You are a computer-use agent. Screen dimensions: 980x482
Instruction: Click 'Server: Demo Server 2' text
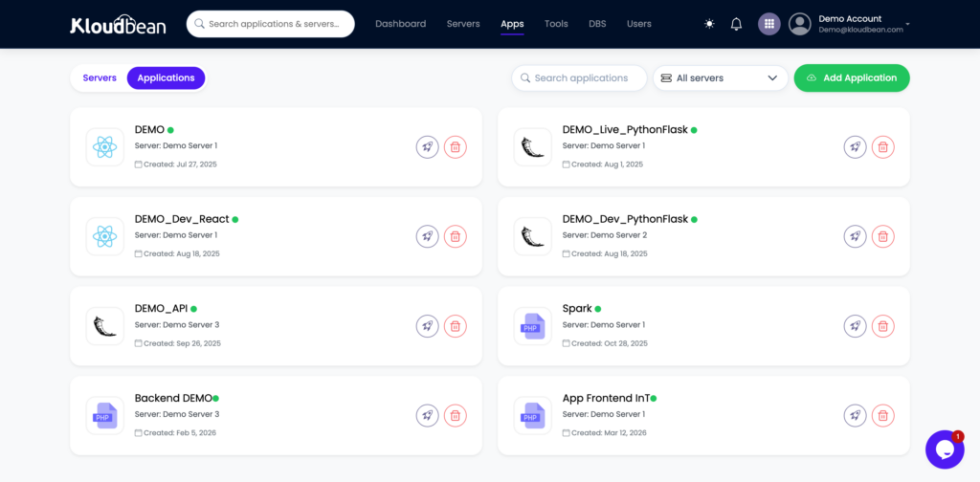tap(605, 234)
